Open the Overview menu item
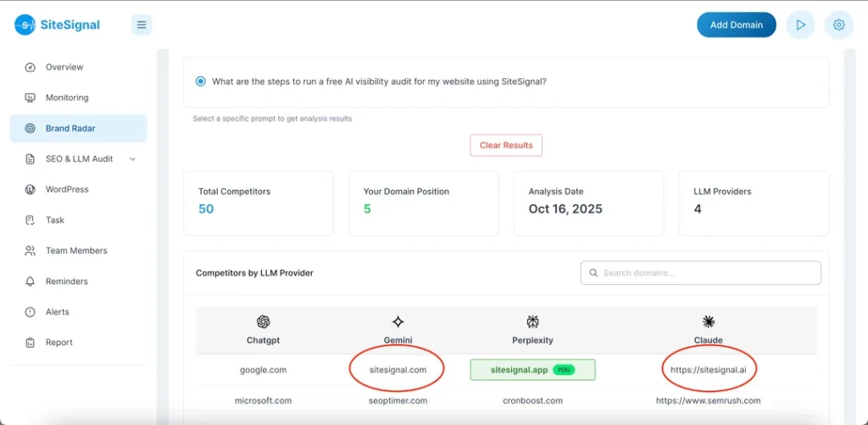Image resolution: width=868 pixels, height=425 pixels. pos(64,67)
